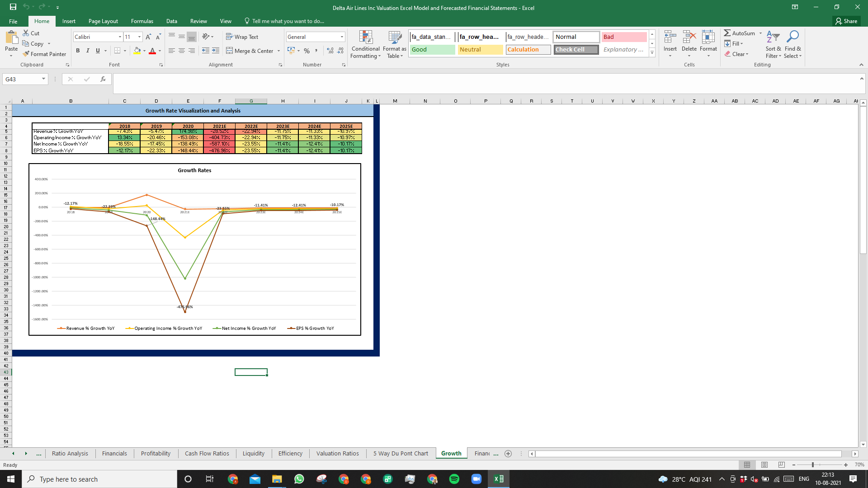Click the Insert Function fx icon
The width and height of the screenshot is (868, 488).
103,79
